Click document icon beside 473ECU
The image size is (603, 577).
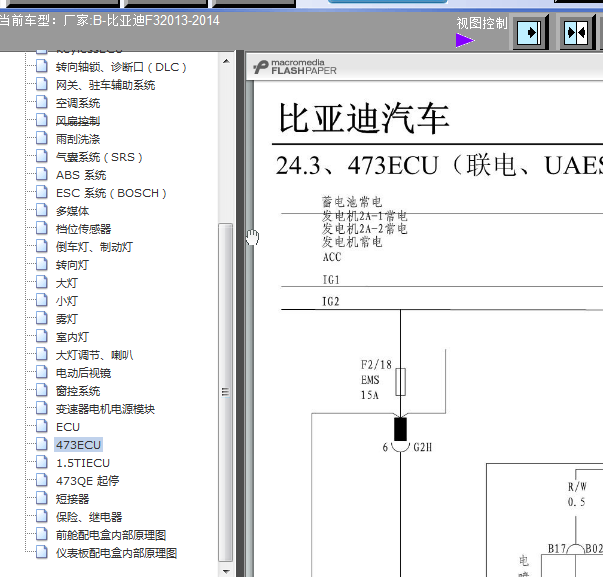coord(42,444)
